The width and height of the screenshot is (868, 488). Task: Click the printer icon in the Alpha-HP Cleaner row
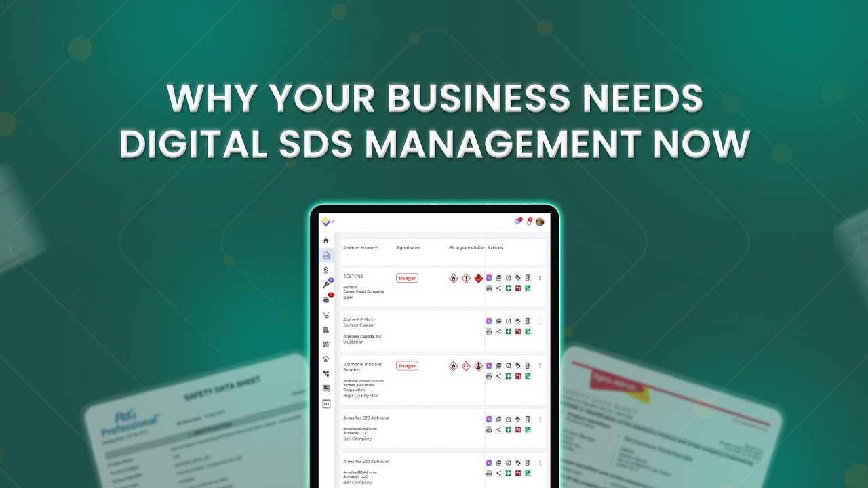pos(489,331)
